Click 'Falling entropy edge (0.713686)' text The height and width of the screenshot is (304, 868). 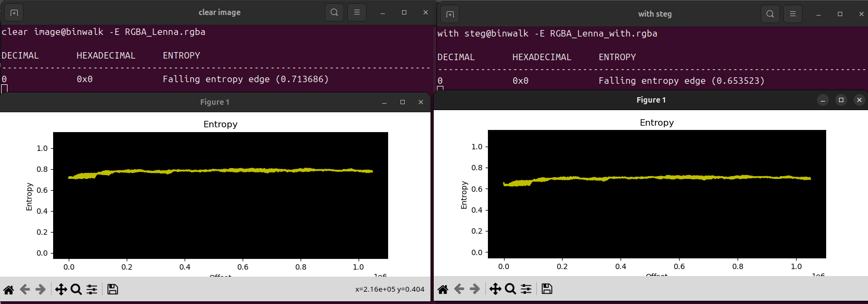pyautogui.click(x=246, y=79)
